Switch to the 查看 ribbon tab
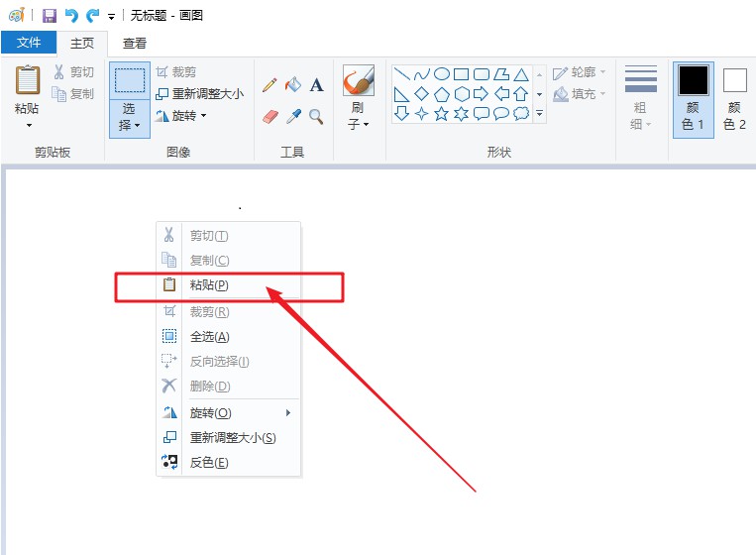Screen dimensions: 756x555 coord(135,43)
